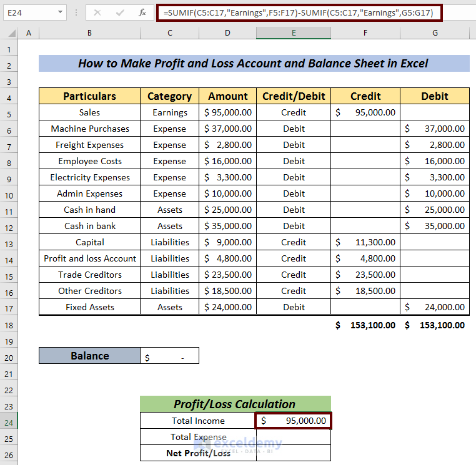Click the SUMIF formula in formula bar

[x=299, y=12]
